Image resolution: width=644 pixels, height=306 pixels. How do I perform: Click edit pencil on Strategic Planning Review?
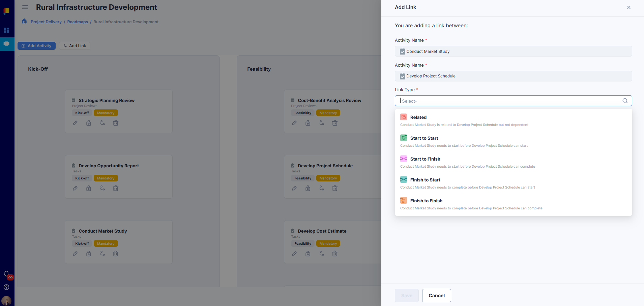click(75, 123)
